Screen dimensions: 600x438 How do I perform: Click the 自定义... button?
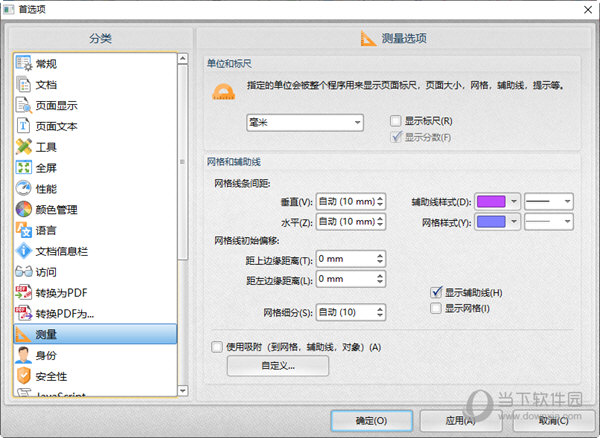coord(278,366)
